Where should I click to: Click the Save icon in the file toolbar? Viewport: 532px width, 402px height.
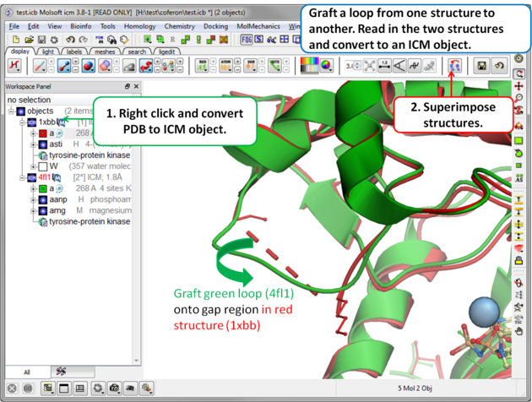tap(41, 40)
